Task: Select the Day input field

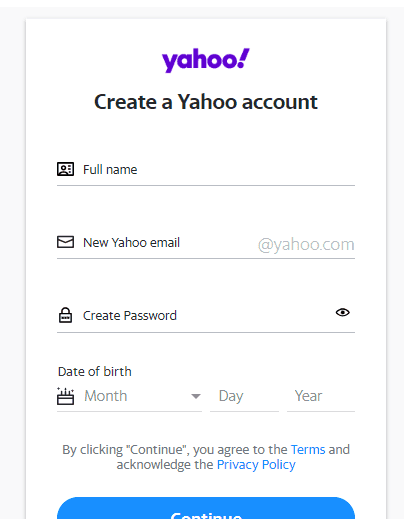Action: [x=244, y=396]
